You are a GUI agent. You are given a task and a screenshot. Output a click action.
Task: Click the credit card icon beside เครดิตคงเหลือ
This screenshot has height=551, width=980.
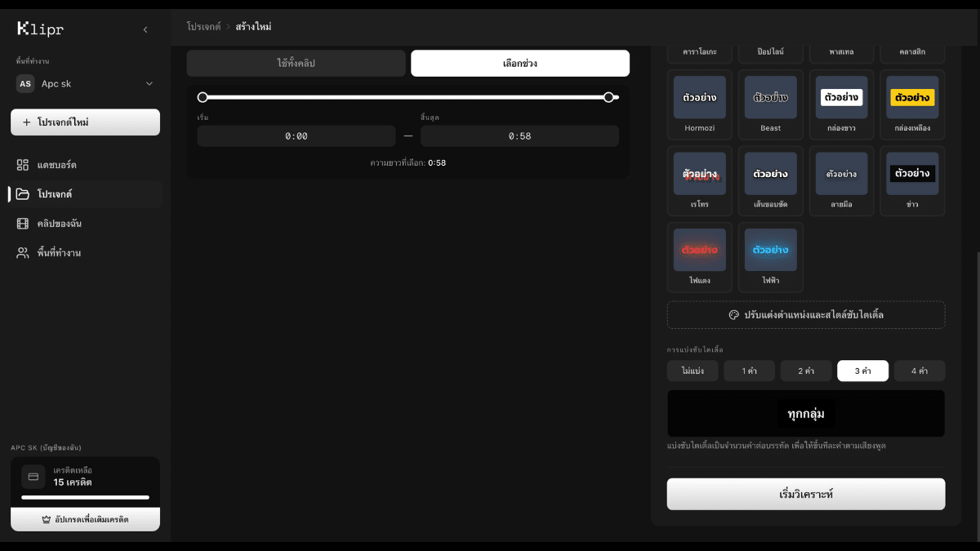tap(33, 477)
